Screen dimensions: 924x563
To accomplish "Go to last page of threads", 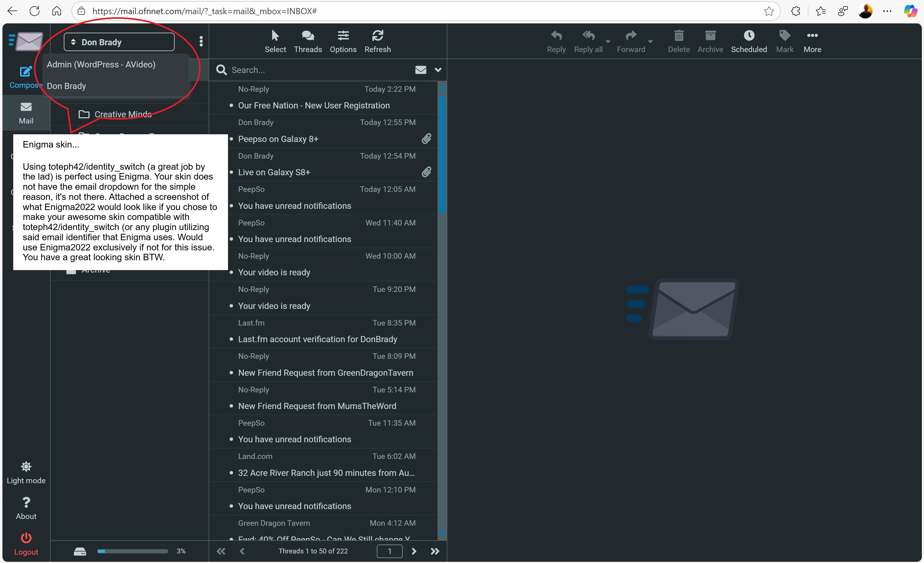I will (435, 551).
